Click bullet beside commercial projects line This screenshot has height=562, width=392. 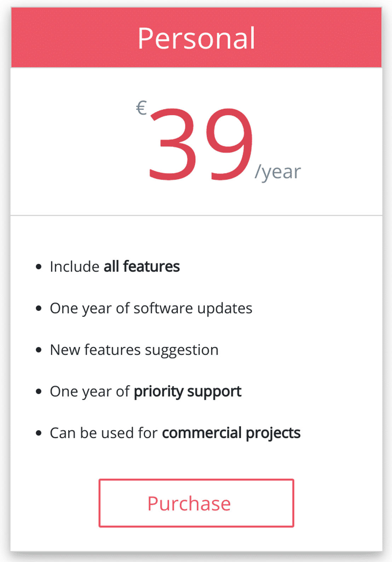click(x=39, y=433)
